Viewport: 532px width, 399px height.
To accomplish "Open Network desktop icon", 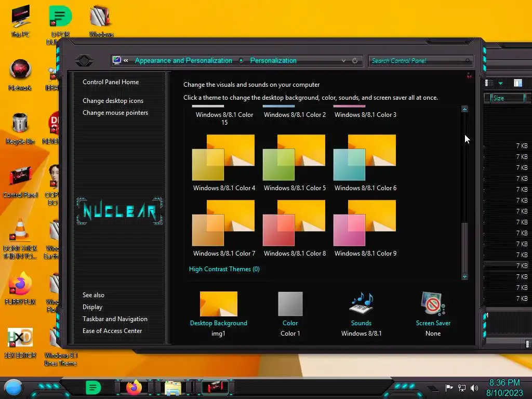I will coord(20,75).
